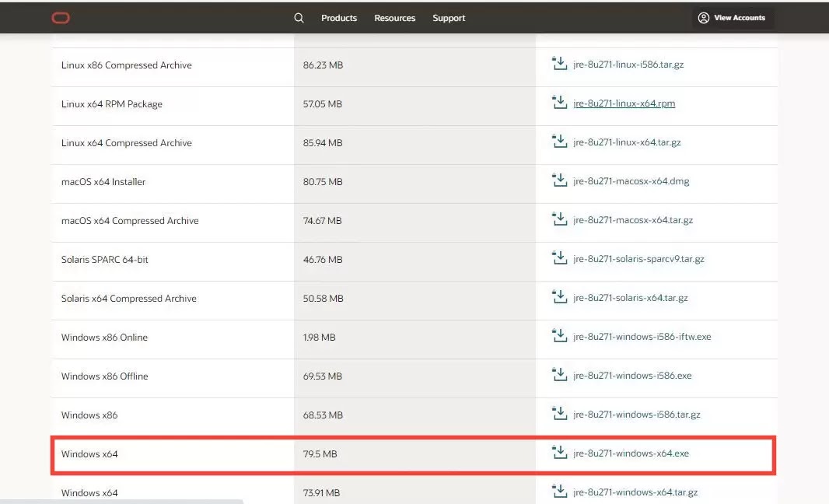Open the search magnifier icon
Screen dimensions: 829x504
(x=299, y=18)
